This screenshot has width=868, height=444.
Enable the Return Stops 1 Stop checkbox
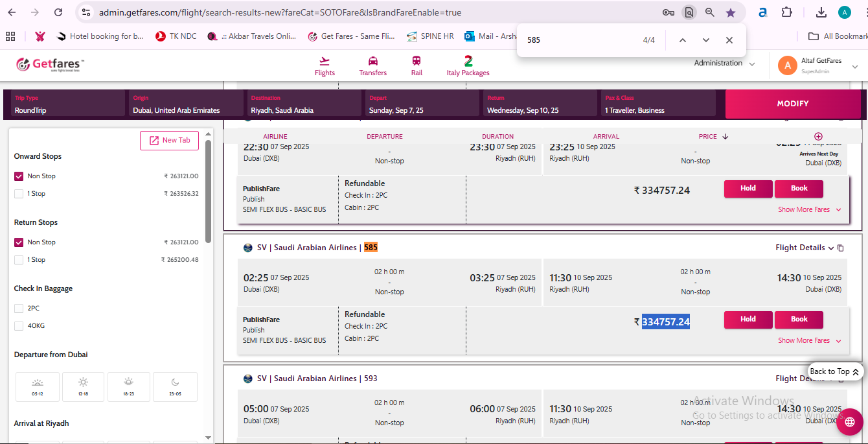[19, 260]
